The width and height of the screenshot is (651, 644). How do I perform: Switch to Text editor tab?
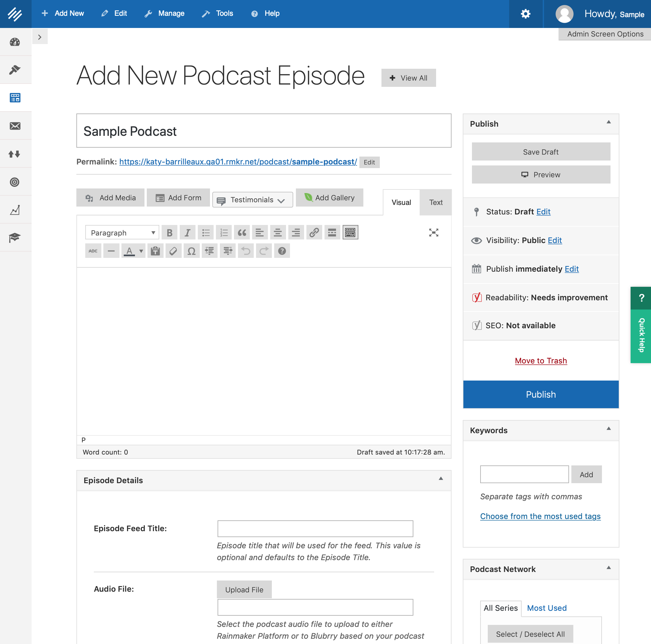click(x=435, y=202)
